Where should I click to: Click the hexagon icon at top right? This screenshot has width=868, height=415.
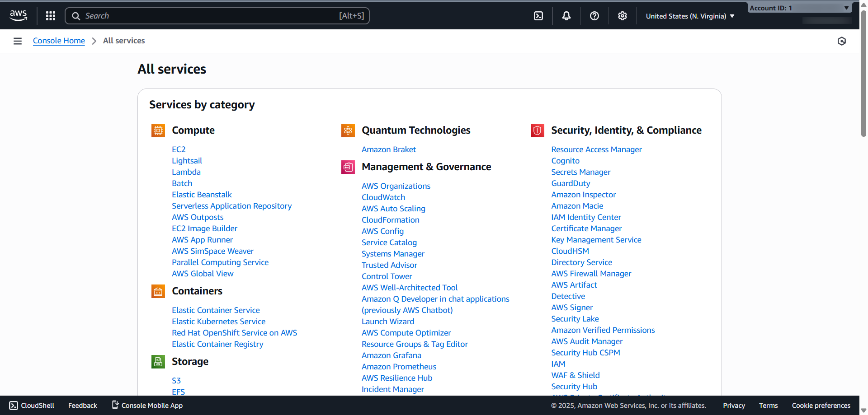pos(841,41)
